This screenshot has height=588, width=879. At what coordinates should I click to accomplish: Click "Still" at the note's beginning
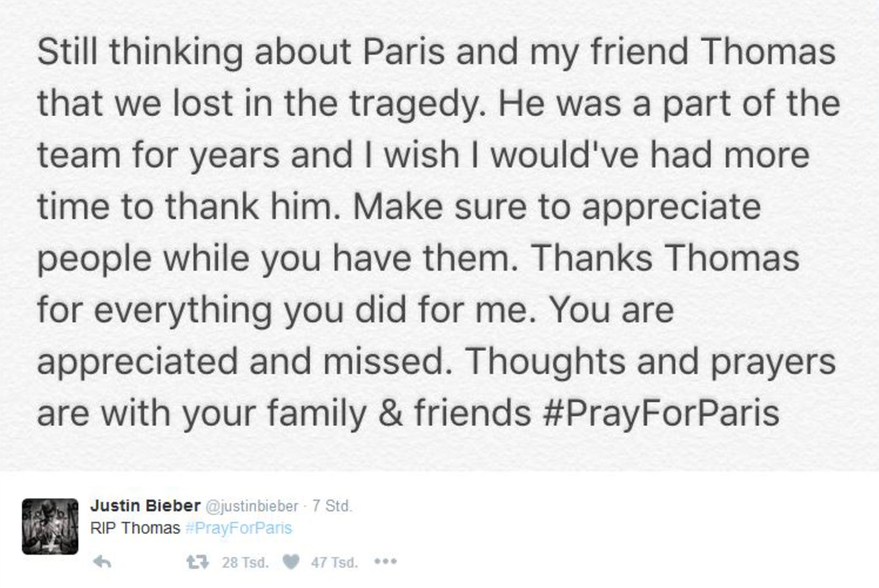click(67, 52)
